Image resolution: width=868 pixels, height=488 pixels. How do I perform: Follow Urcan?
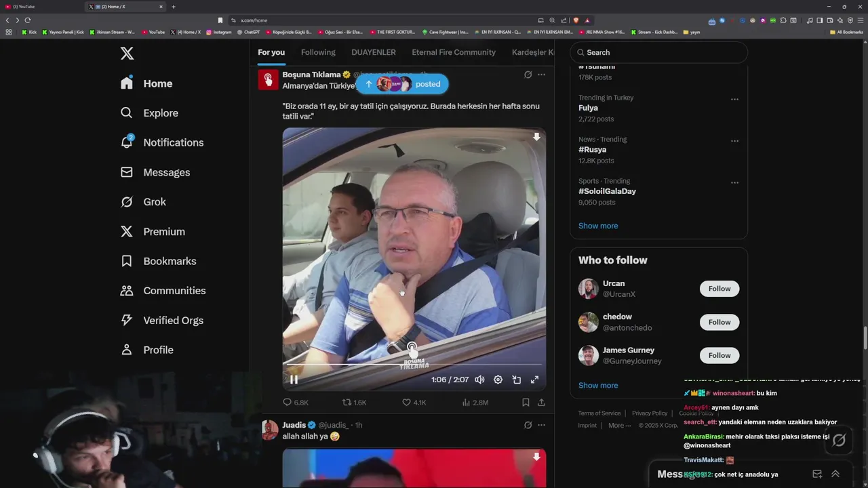coord(719,289)
